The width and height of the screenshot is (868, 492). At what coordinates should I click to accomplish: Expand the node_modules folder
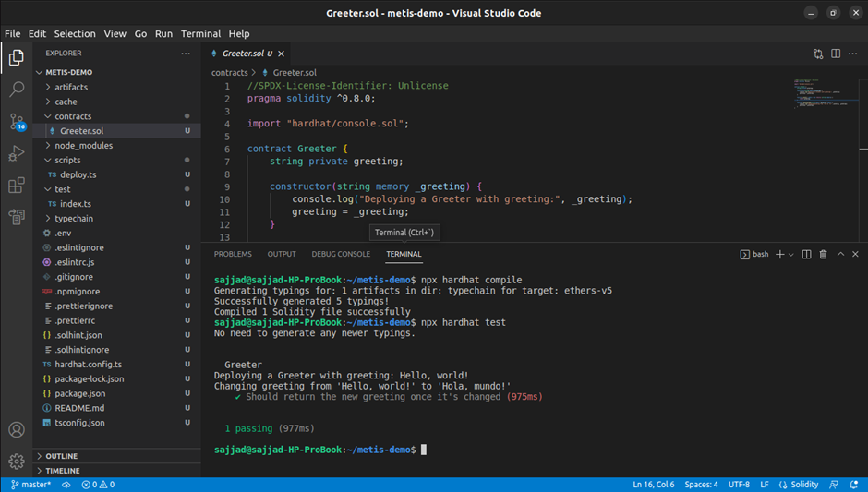click(83, 146)
